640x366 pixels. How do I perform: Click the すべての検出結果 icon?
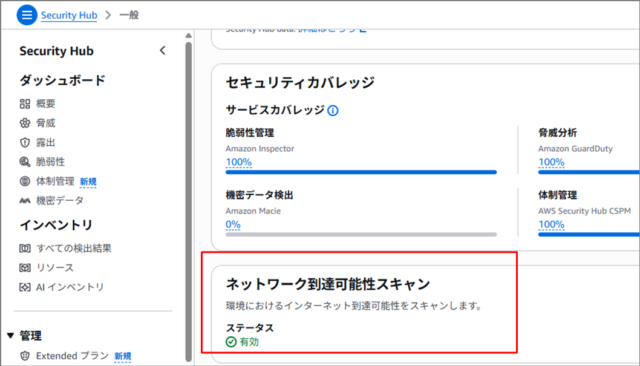click(25, 248)
